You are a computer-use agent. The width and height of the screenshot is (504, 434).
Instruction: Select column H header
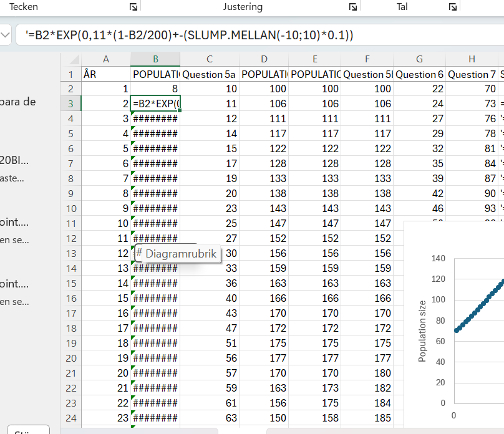[471, 59]
